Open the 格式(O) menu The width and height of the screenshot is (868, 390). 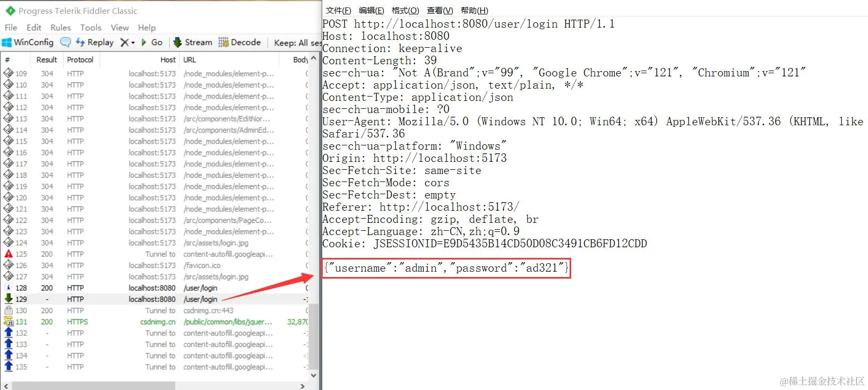click(405, 11)
